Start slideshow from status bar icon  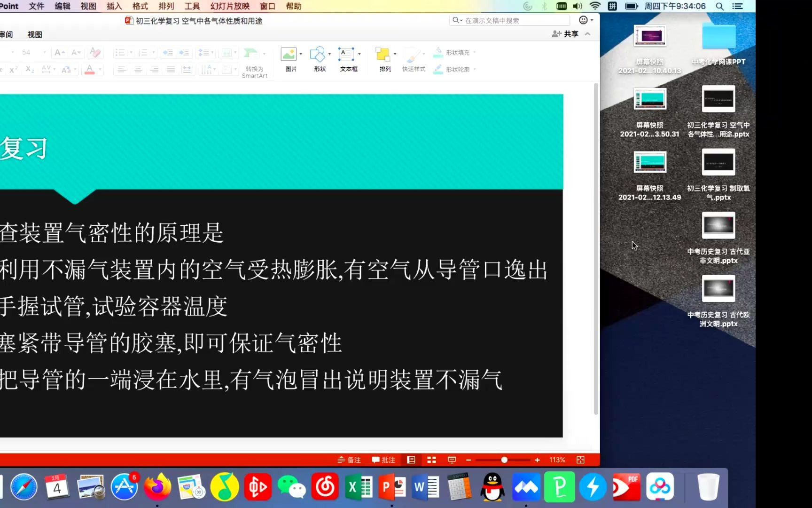tap(452, 460)
